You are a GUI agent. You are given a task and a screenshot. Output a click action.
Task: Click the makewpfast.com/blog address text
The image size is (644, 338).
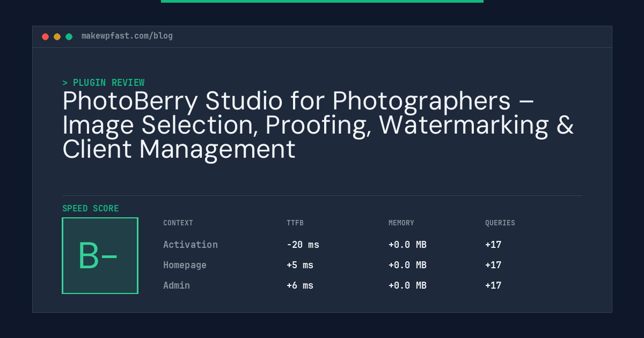[127, 36]
